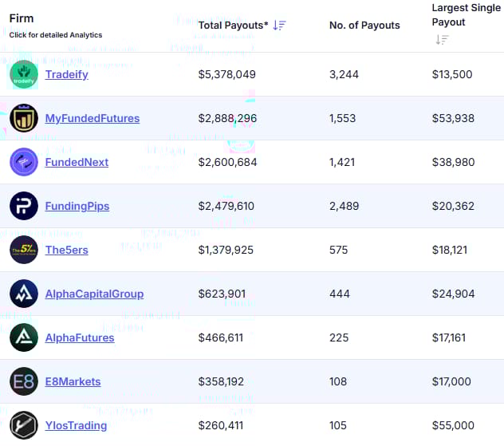Sort by Largest Single Payout icon
Image resolution: width=504 pixels, height=446 pixels.
coord(442,39)
